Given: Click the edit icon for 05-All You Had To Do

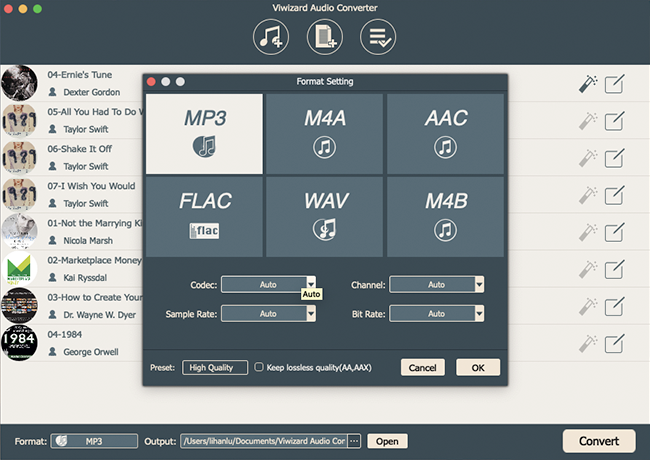Looking at the screenshot, I should (x=614, y=121).
